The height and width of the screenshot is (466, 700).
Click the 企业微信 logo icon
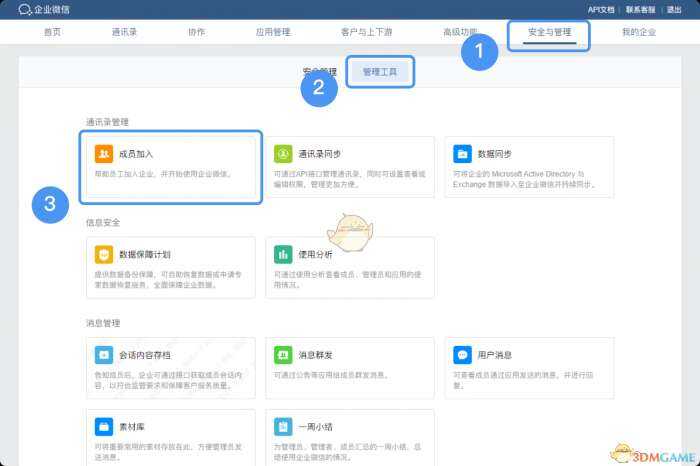[25, 9]
